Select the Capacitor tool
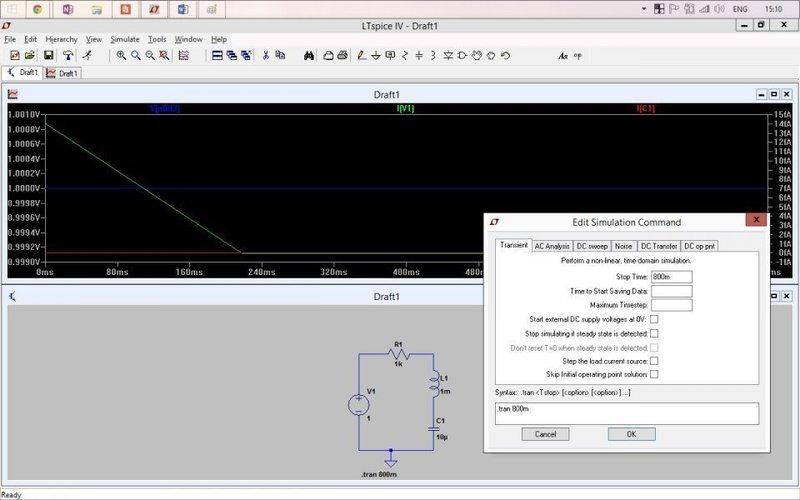This screenshot has height=500, width=800. point(419,56)
